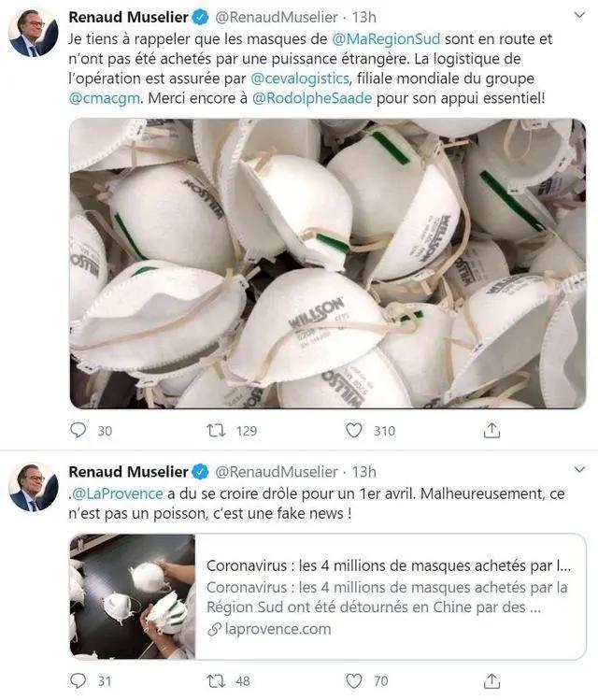Open the @RodolpheSaade mention
Image resolution: width=598 pixels, height=700 pixels.
pyautogui.click(x=315, y=101)
